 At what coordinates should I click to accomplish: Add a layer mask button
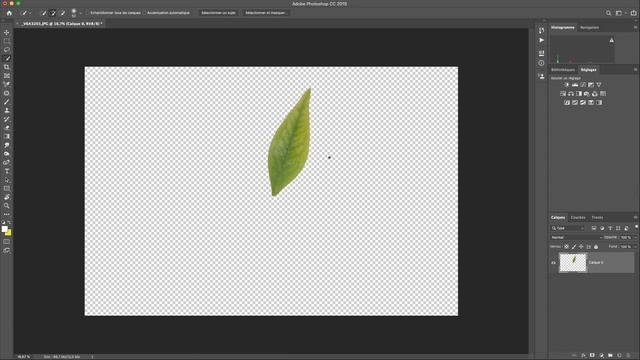(592, 356)
